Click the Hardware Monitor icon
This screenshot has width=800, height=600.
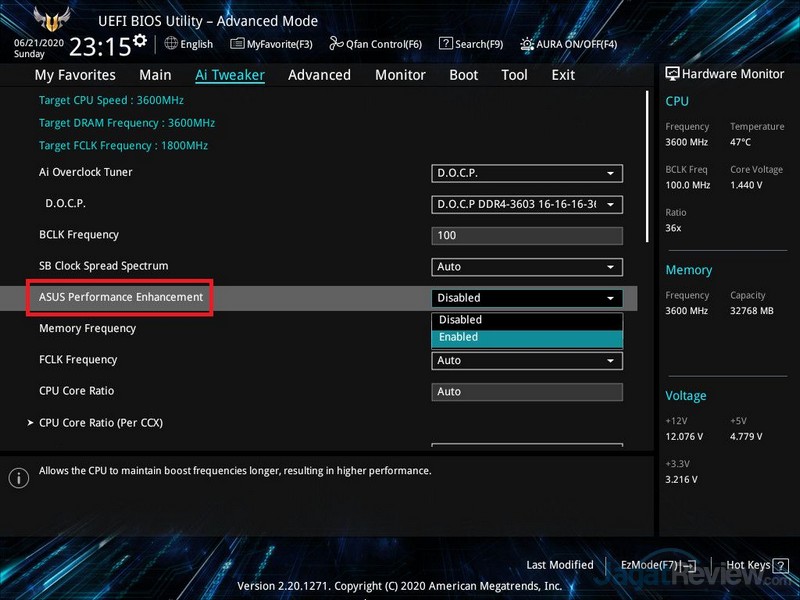click(x=673, y=74)
